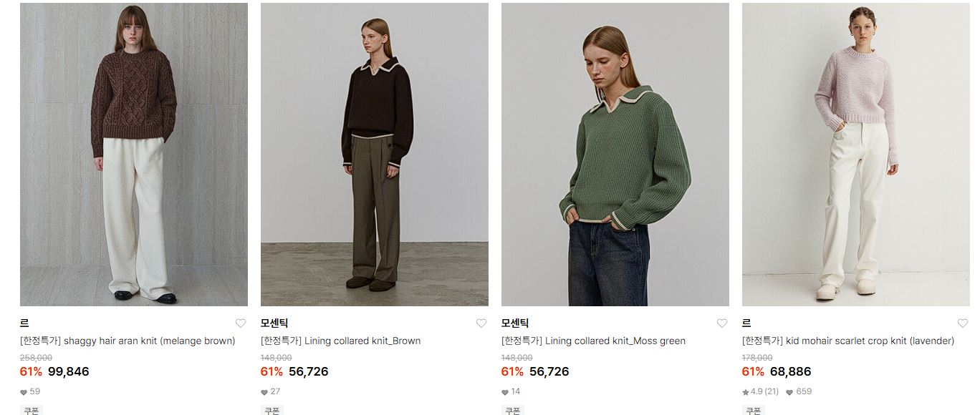Viewport: 980px width, 415px height.
Task: Click the 쿠폰 coupon badge under lavender knit
Action: 754,411
